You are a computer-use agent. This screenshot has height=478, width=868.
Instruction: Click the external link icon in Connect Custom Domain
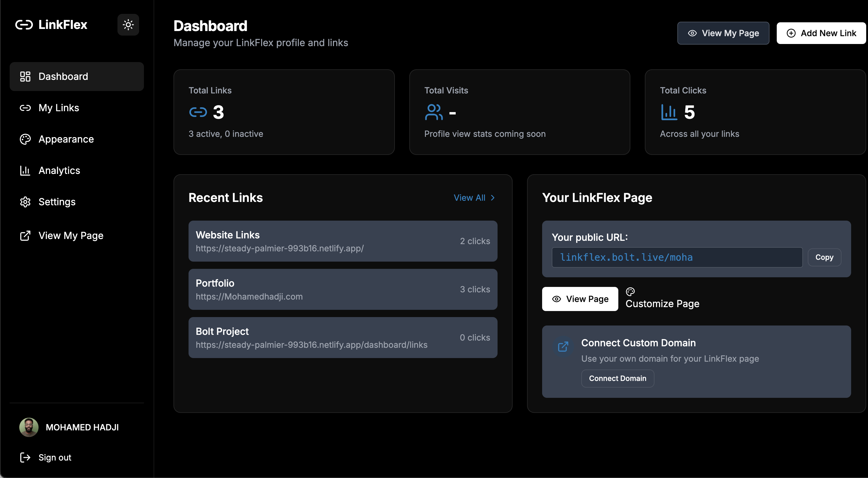[x=563, y=347]
